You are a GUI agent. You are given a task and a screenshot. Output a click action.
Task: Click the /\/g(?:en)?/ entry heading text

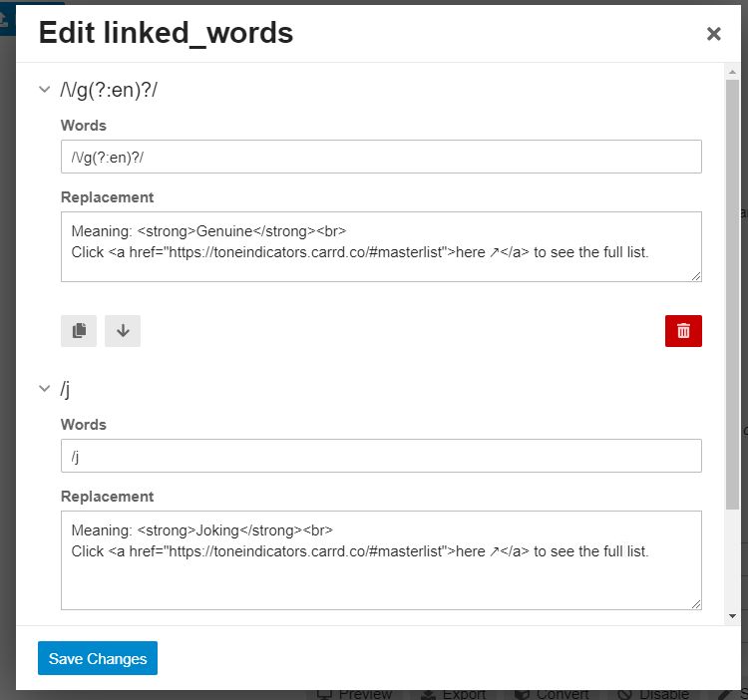coord(109,90)
